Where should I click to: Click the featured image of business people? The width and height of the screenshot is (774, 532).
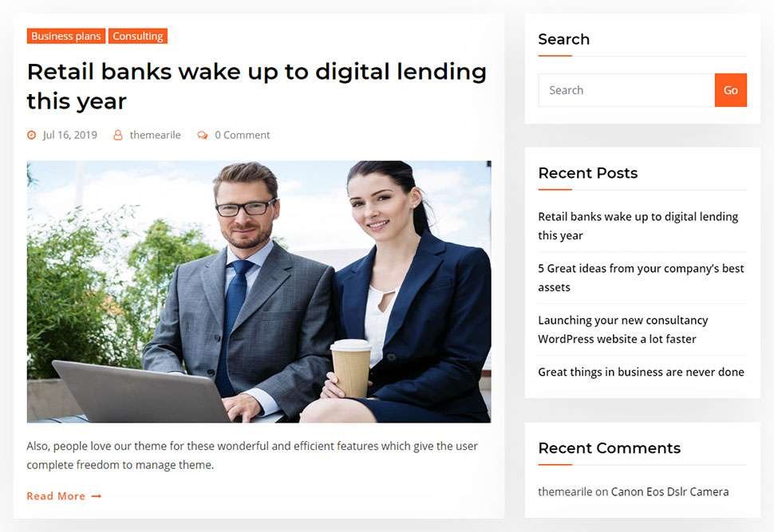(259, 291)
